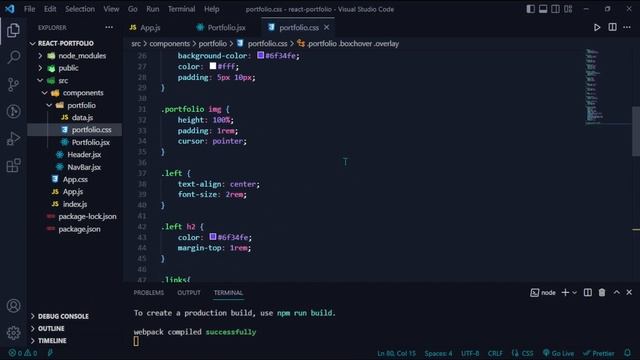Expand the OUTLINE section

51,329
